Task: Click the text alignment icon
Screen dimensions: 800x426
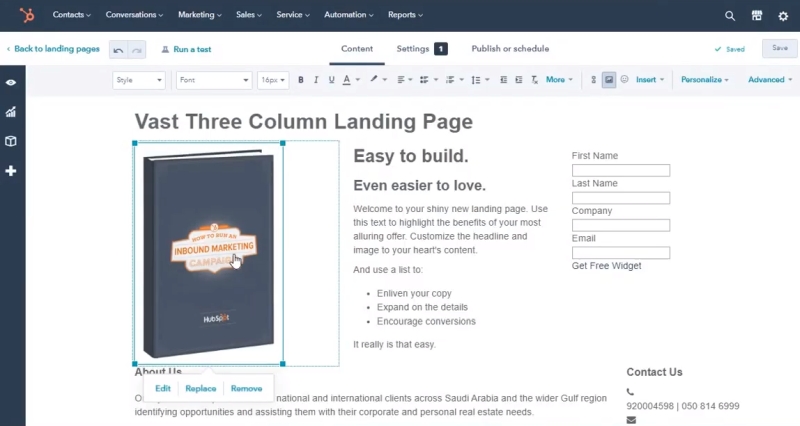Action: click(401, 80)
